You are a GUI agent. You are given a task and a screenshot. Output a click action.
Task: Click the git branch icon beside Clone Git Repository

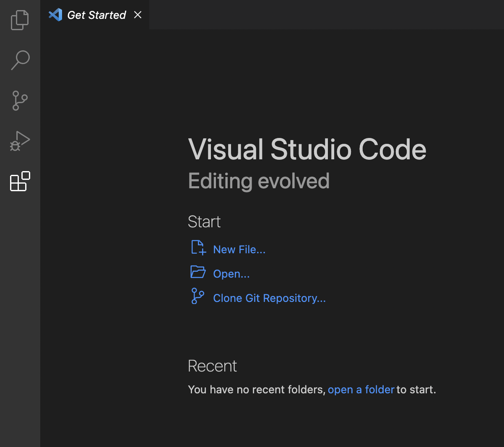click(x=197, y=296)
